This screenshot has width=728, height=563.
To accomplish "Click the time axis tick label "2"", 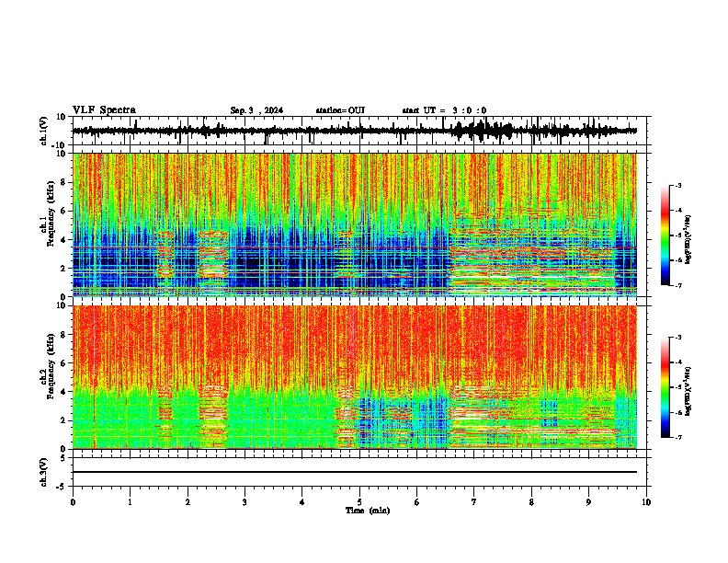I will (x=188, y=502).
